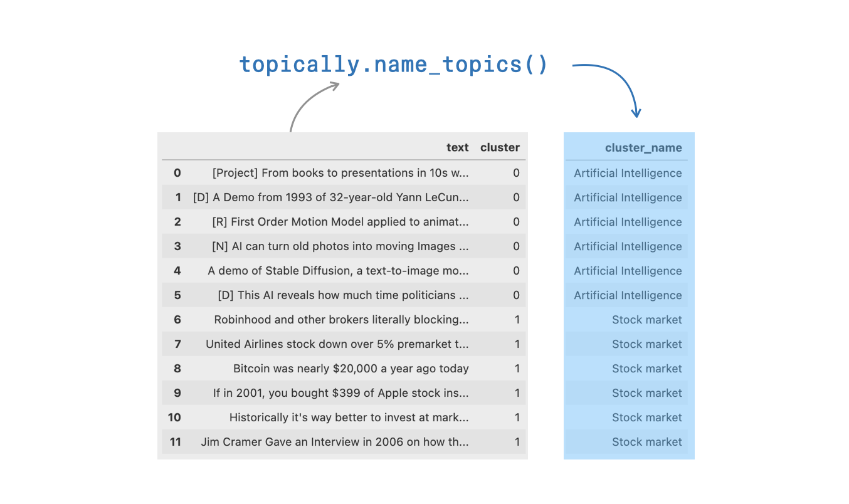Image resolution: width=849 pixels, height=504 pixels.
Task: Click "[R] First Order Motion Model applied to animat..."
Action: 340,222
